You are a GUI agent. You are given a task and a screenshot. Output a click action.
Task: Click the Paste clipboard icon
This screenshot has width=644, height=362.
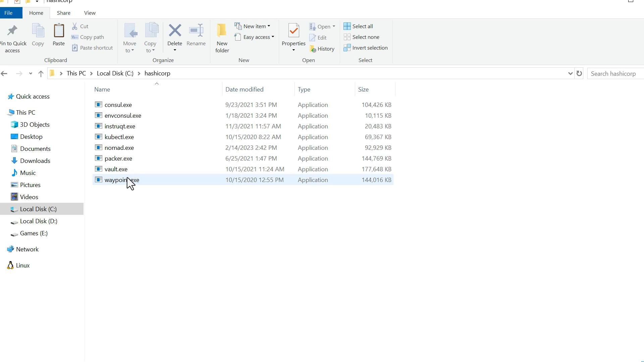pos(59,35)
